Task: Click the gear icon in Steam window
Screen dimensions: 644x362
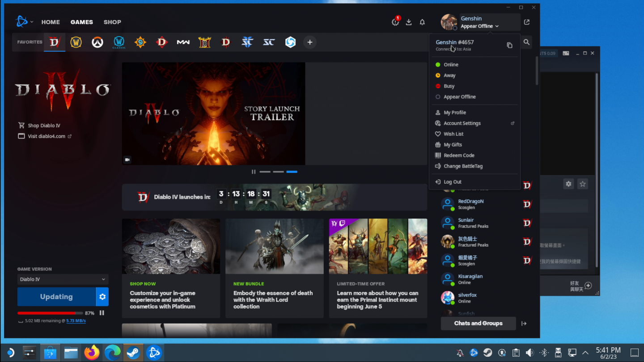Action: pyautogui.click(x=568, y=184)
